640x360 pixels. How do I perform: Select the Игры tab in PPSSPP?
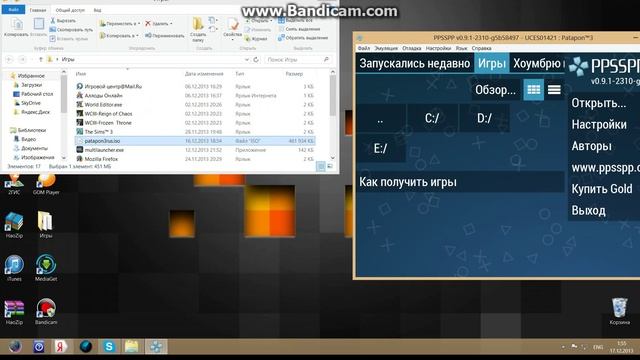point(492,64)
